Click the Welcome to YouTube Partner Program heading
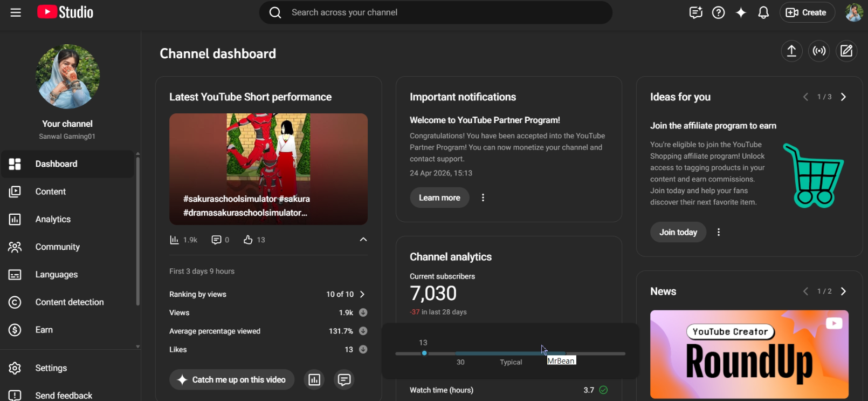Viewport: 868px width, 401px height. (485, 120)
